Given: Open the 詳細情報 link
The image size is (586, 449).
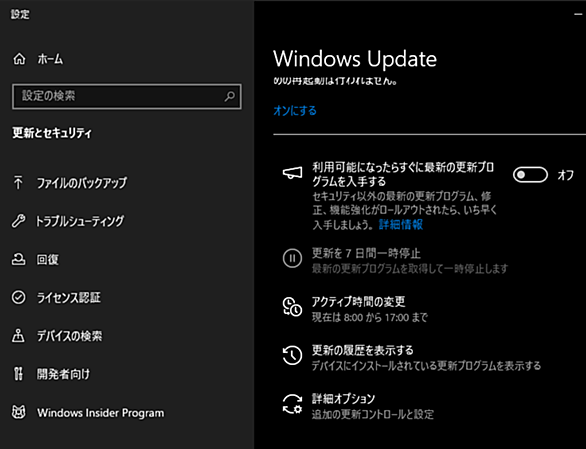Looking at the screenshot, I should [401, 224].
